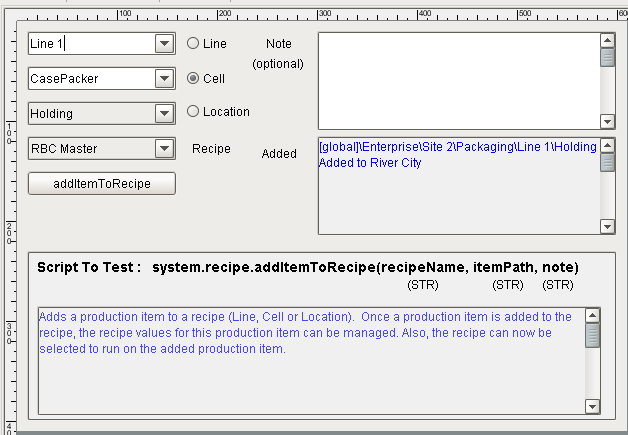Click scroll down arrow in Added box
Screen dimensions: 628x435
(607, 226)
